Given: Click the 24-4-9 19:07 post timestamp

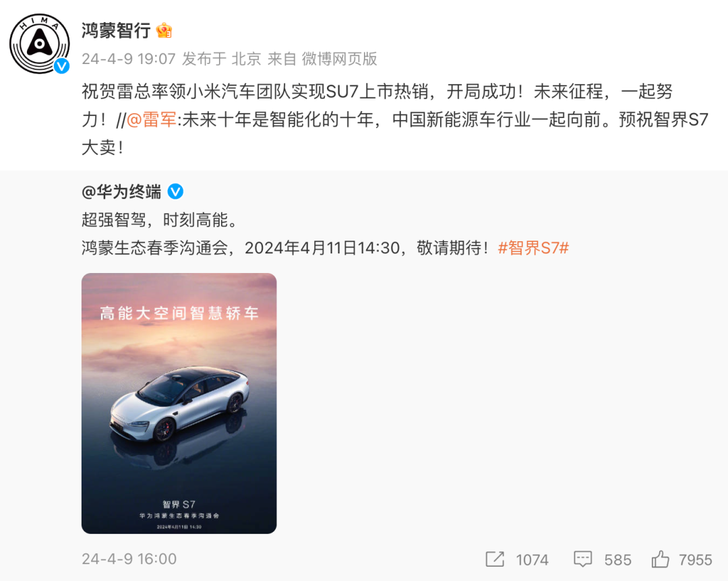Looking at the screenshot, I should (129, 59).
